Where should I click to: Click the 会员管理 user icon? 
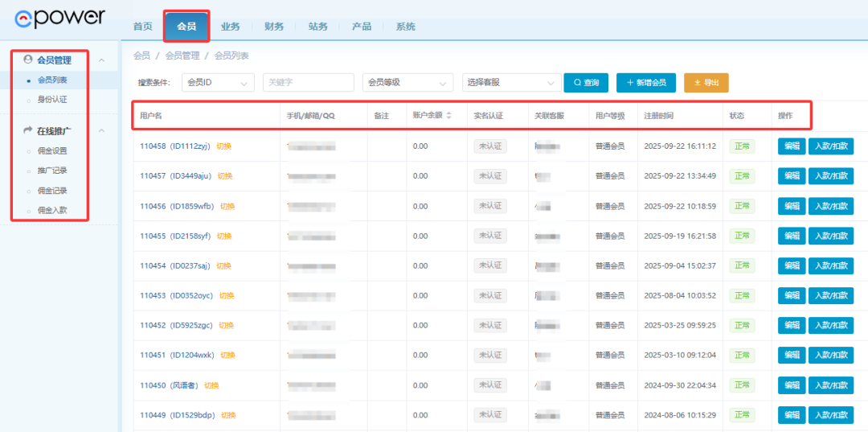(x=29, y=60)
